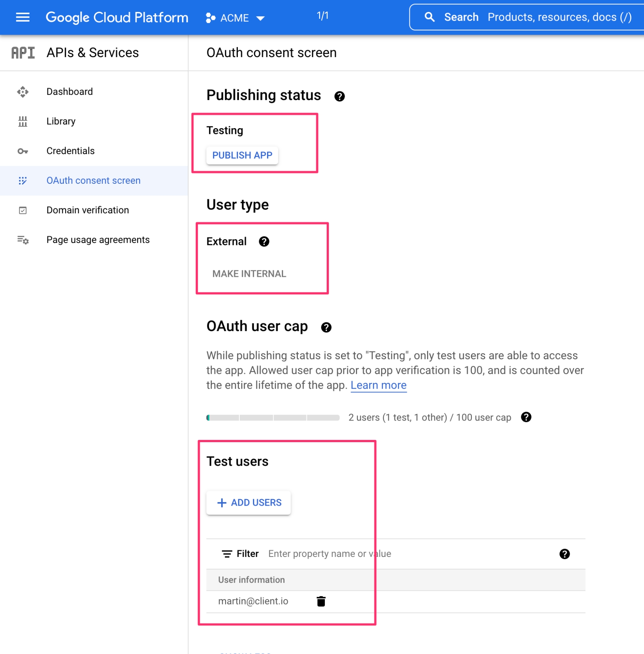The image size is (644, 654).
Task: Click the help icon next to External
Action: [x=264, y=241]
